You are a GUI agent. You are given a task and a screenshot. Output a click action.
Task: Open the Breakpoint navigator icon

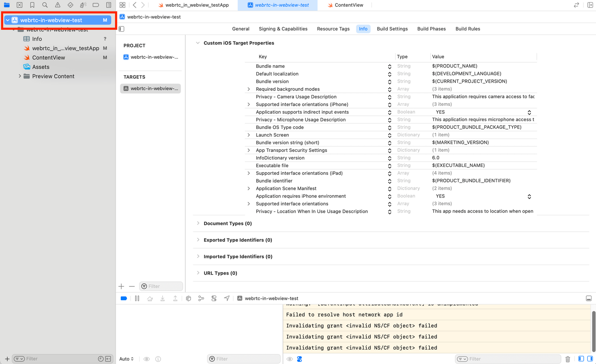(x=96, y=5)
